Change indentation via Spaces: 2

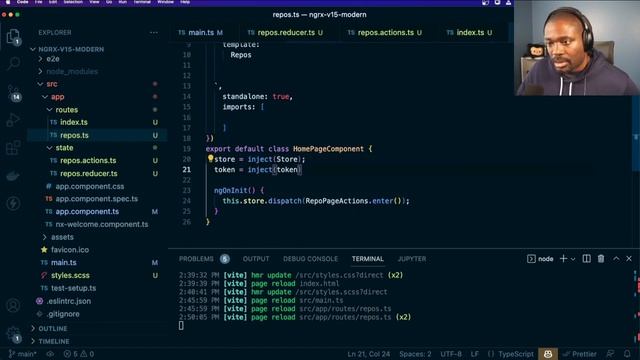[x=415, y=354]
